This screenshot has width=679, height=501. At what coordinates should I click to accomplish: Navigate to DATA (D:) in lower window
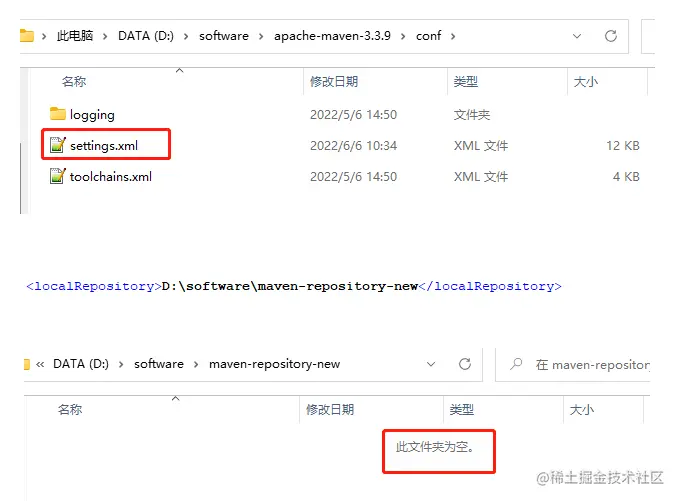click(81, 364)
